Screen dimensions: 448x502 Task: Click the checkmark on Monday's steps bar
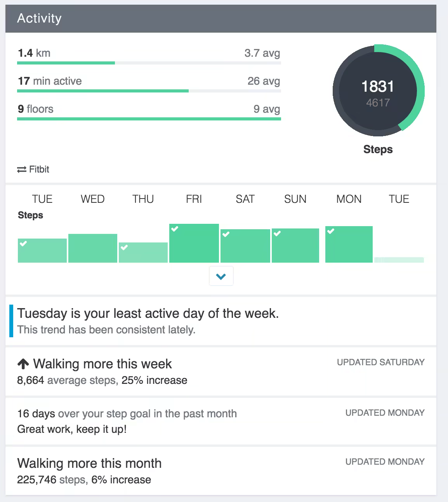(x=331, y=231)
